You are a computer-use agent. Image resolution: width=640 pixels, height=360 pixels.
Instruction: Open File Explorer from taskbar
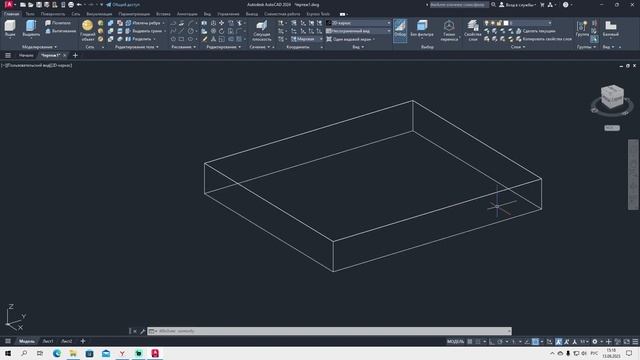(73, 353)
